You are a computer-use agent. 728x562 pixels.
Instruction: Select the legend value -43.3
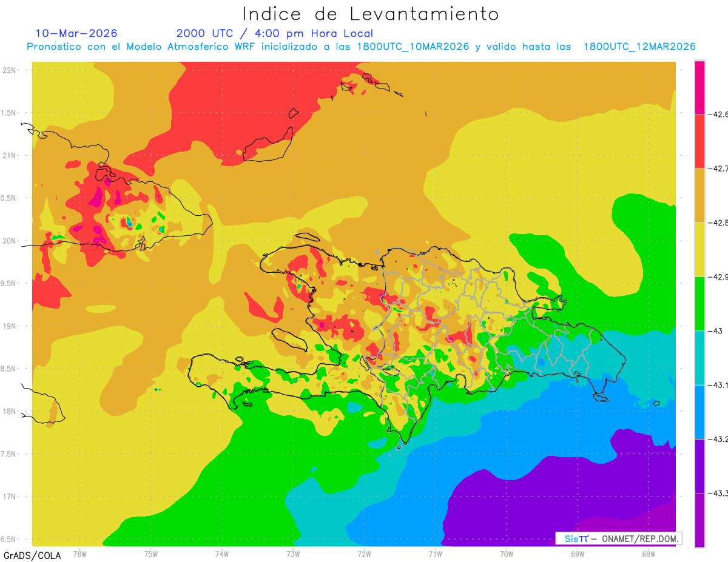click(718, 493)
